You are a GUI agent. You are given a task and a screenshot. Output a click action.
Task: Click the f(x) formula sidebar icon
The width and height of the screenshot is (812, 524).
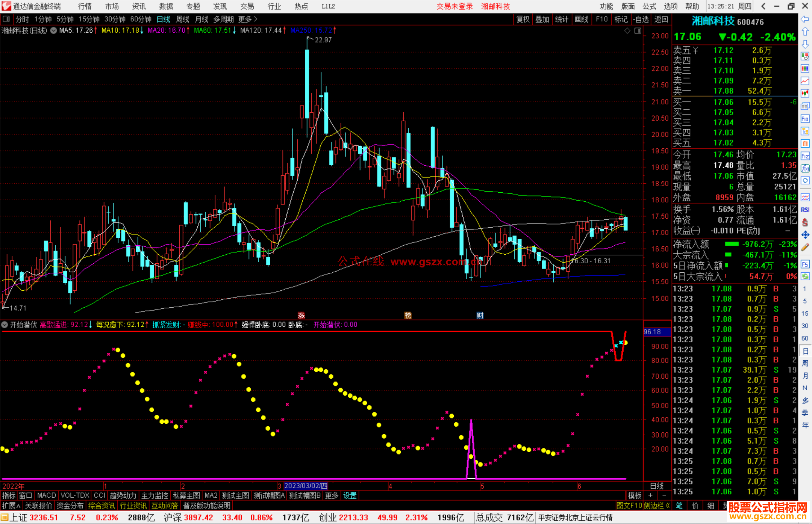(x=805, y=168)
